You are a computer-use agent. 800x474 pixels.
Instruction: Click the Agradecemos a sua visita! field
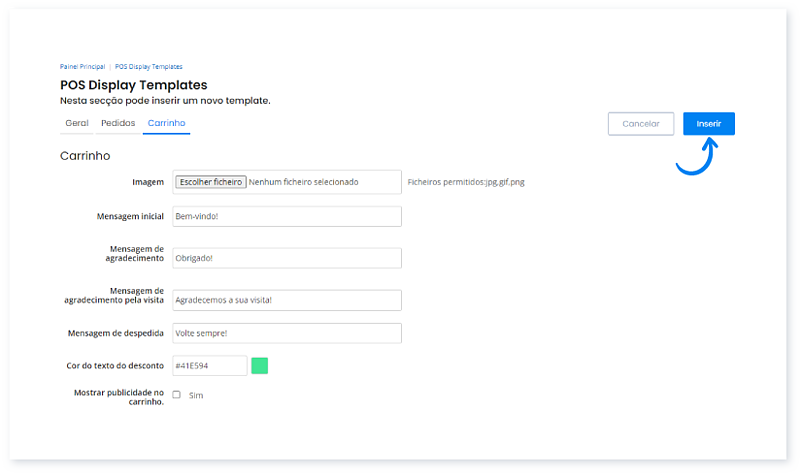pos(286,300)
